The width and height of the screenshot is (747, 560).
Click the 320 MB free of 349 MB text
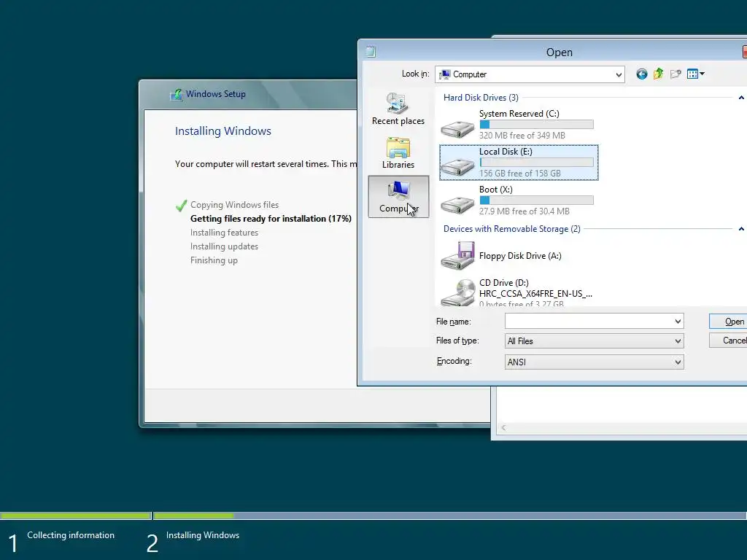point(522,135)
